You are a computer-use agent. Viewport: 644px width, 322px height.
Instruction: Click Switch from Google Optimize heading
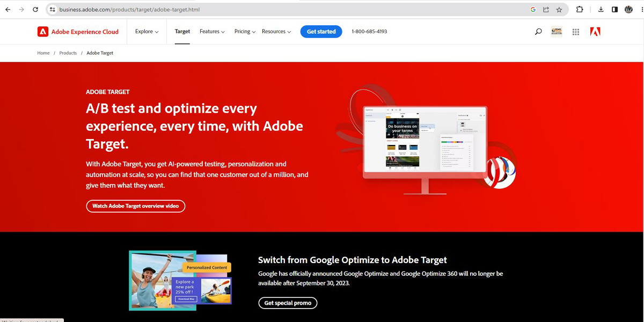tap(353, 260)
